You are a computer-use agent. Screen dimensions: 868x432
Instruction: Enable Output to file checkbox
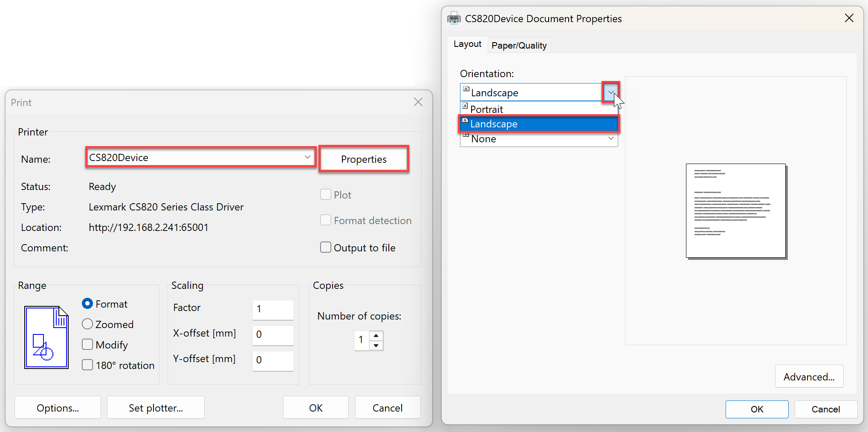(326, 248)
